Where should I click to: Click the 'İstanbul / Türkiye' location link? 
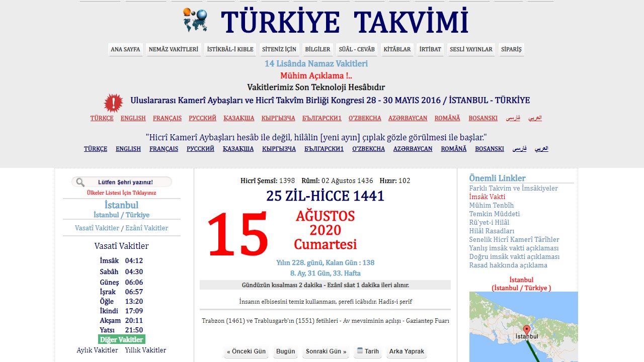click(x=122, y=215)
